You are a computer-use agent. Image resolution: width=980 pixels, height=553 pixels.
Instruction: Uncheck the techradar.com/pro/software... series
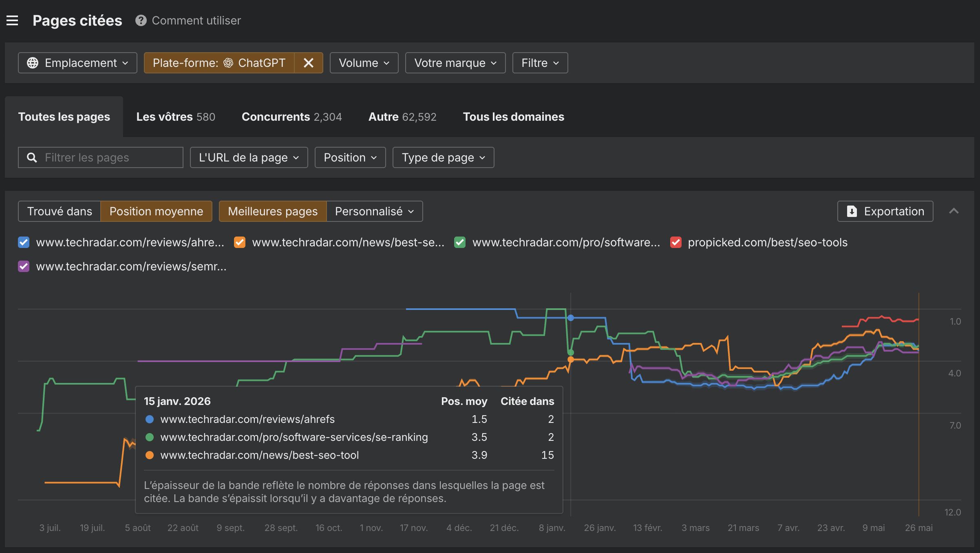[460, 242]
